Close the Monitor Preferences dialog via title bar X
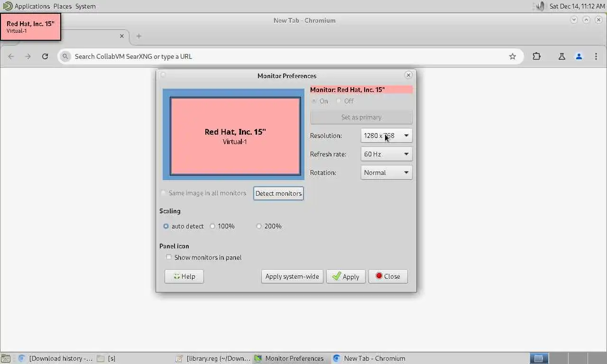607x364 pixels. click(408, 75)
